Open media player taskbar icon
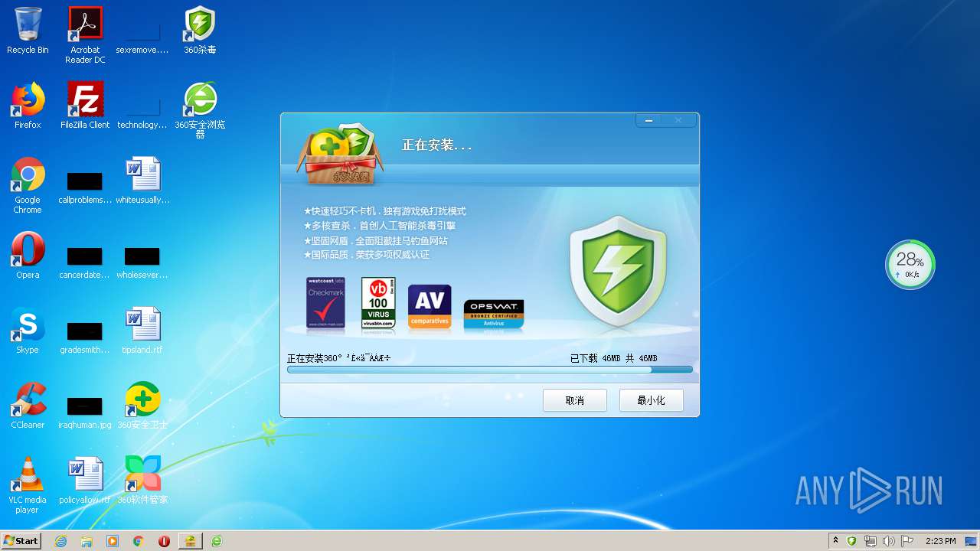 click(113, 541)
